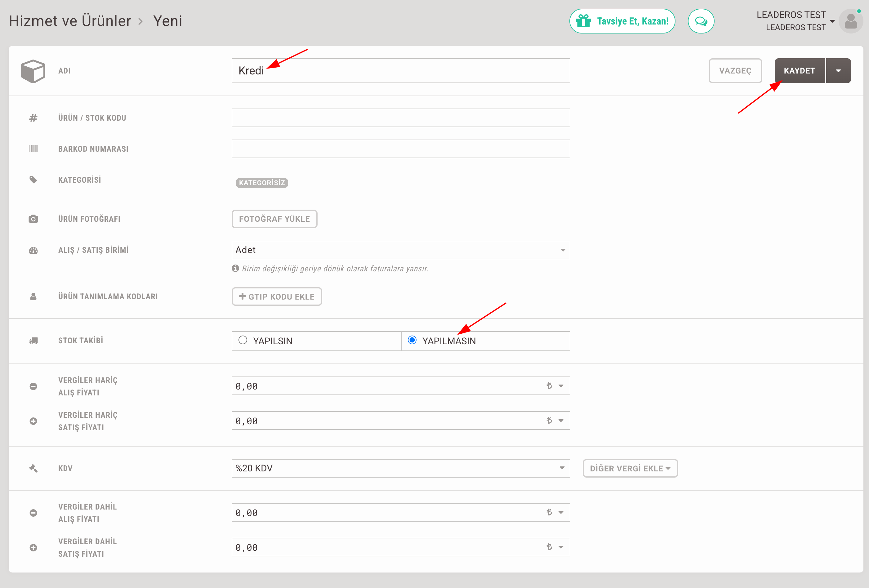Click the tag icon beside Kategorisi

coord(33,180)
